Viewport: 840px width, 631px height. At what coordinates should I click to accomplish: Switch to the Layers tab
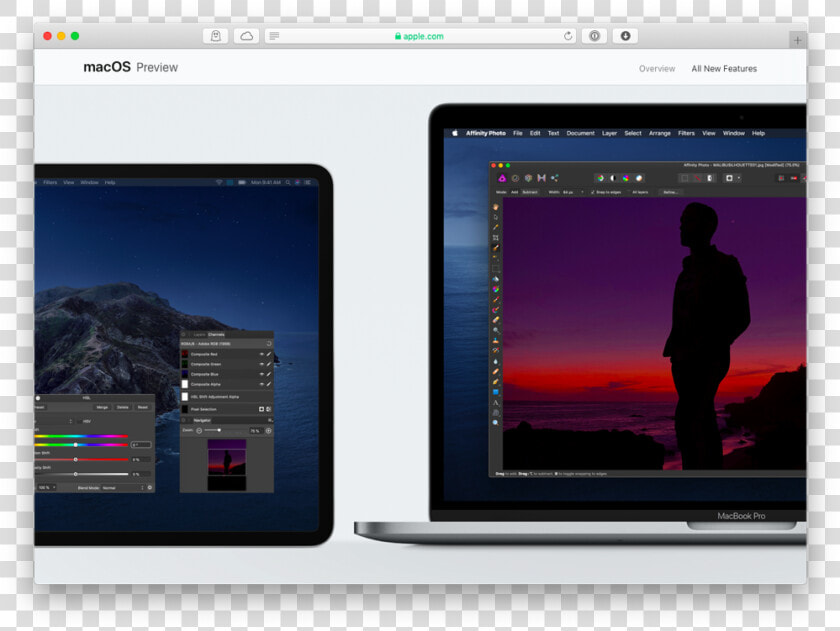tap(199, 334)
